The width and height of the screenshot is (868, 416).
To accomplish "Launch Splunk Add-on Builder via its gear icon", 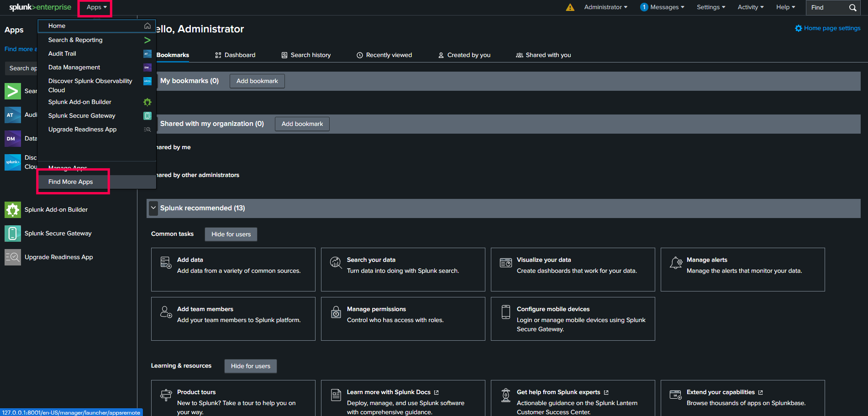I will (12, 209).
